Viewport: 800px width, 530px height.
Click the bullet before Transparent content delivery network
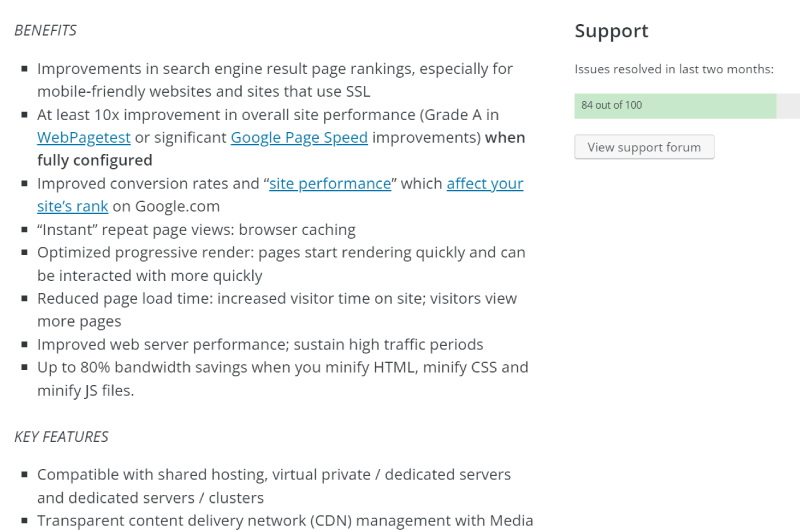pyautogui.click(x=24, y=520)
